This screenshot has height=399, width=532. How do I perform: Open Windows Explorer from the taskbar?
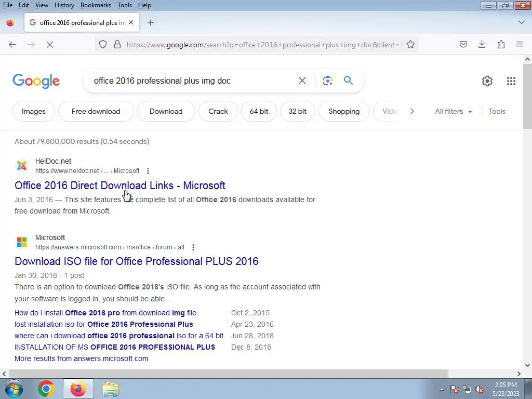(111, 389)
